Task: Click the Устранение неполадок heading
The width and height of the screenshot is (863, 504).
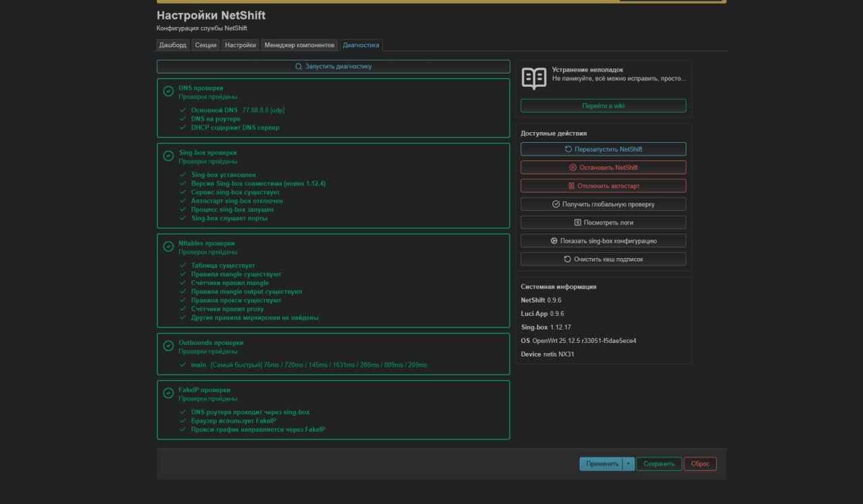Action: click(588, 69)
